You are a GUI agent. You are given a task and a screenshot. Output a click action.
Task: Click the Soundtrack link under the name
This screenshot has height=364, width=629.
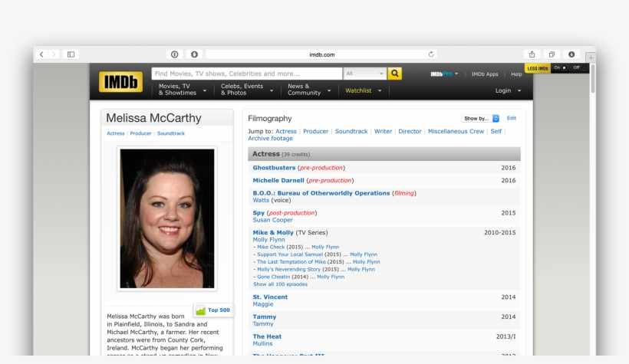[x=171, y=133]
